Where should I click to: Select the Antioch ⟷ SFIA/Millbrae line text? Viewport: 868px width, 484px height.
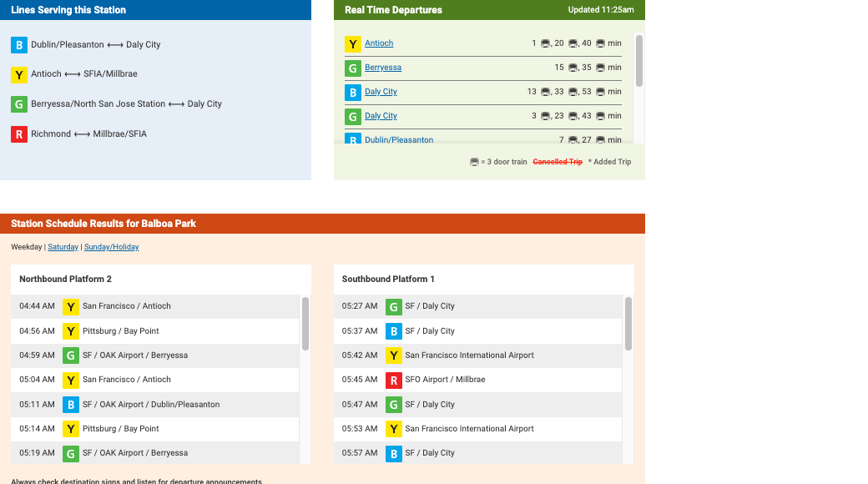click(x=83, y=73)
